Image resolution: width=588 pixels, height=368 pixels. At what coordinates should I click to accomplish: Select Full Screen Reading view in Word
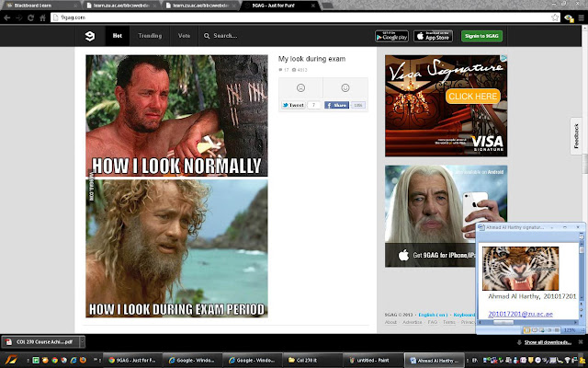point(535,330)
